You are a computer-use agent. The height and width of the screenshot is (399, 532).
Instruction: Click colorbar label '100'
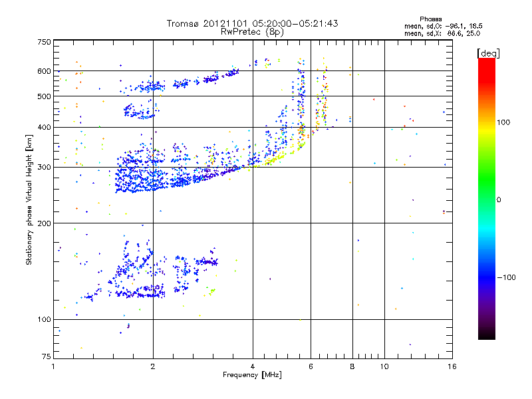click(503, 122)
